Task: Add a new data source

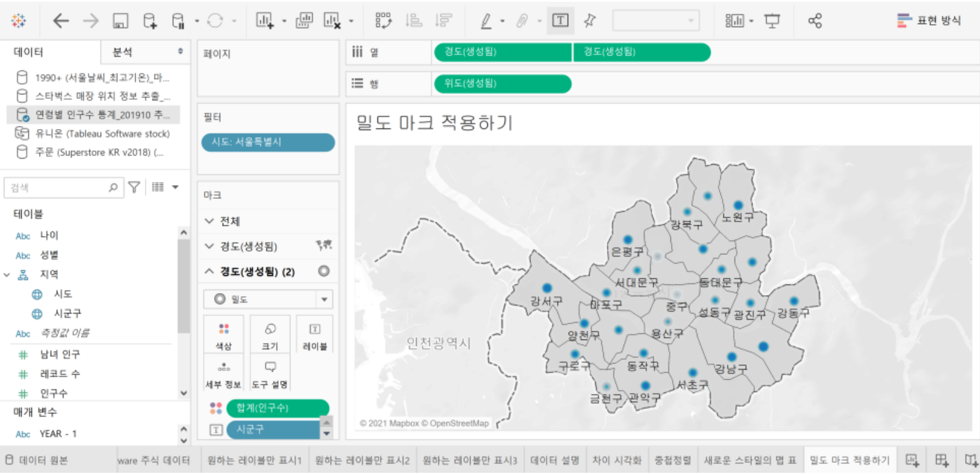Action: tap(150, 21)
